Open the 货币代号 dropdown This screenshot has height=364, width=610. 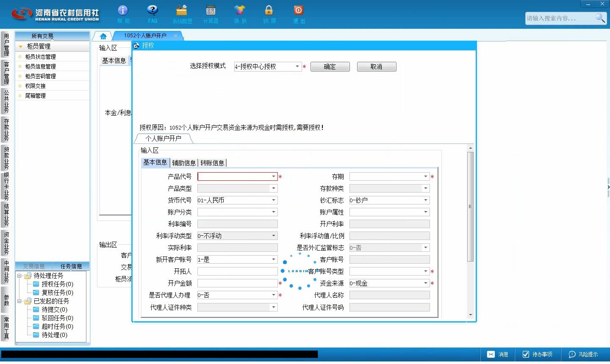(274, 200)
